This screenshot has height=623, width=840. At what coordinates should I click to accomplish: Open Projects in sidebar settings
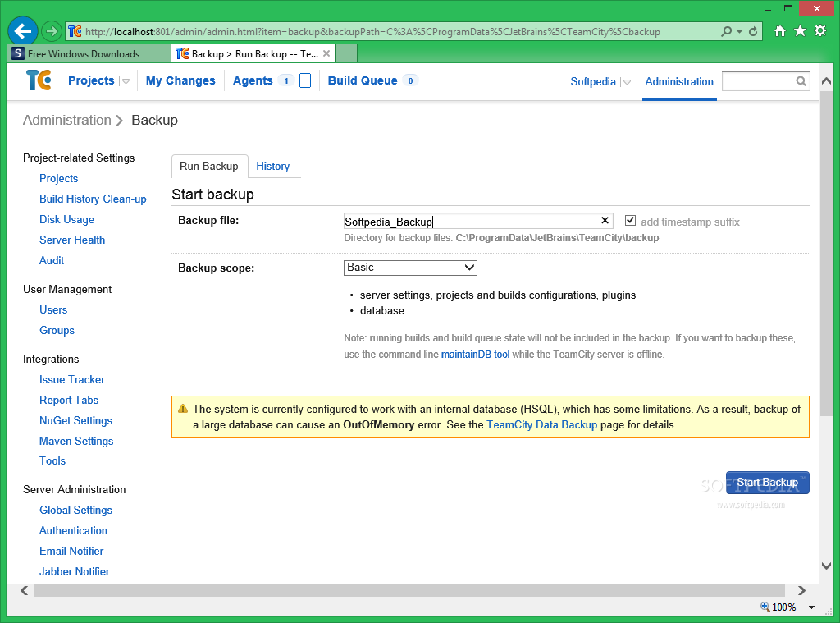click(x=59, y=179)
